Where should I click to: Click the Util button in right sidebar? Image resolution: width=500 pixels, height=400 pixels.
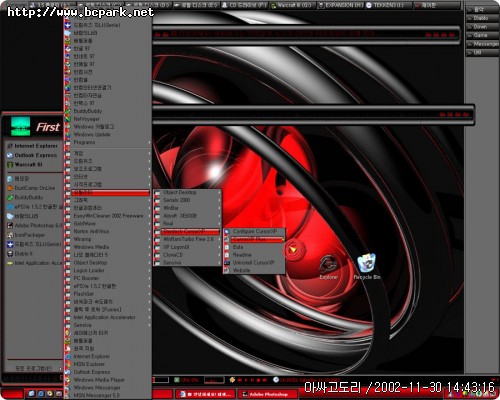[481, 53]
